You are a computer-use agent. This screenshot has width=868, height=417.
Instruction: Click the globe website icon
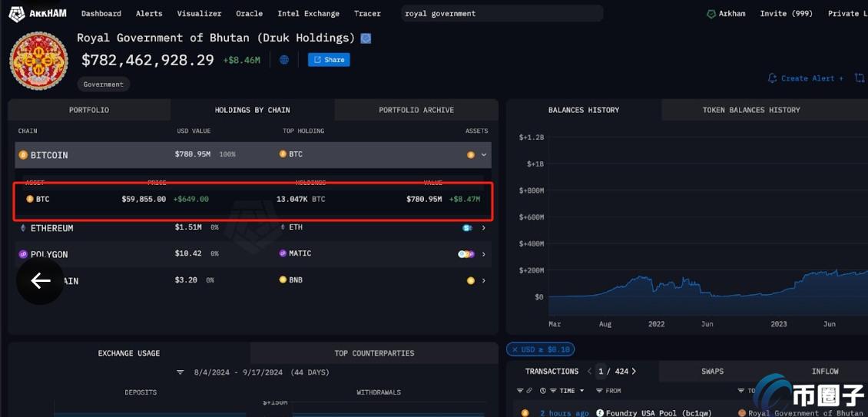coord(284,60)
